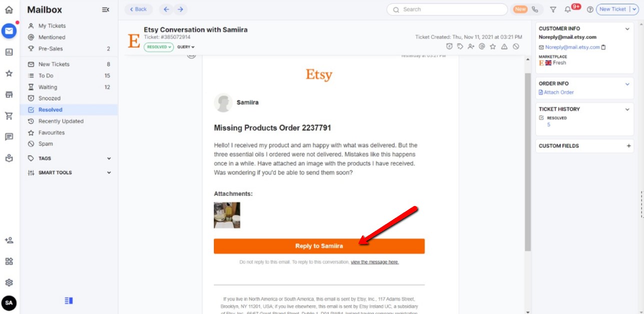Open the attached product image thumbnail
Image resolution: width=644 pixels, height=314 pixels.
[227, 215]
